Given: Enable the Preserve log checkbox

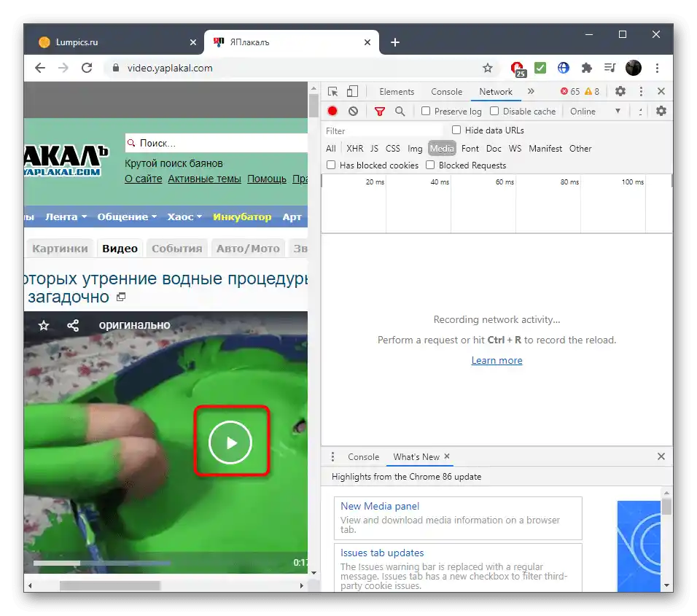Looking at the screenshot, I should (x=425, y=111).
